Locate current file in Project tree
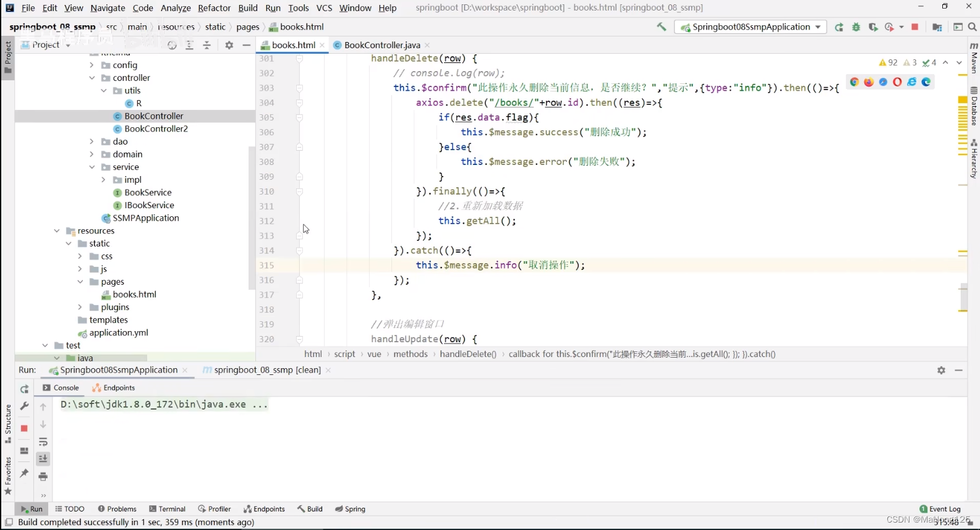Viewport: 980px width, 530px height. point(172,45)
